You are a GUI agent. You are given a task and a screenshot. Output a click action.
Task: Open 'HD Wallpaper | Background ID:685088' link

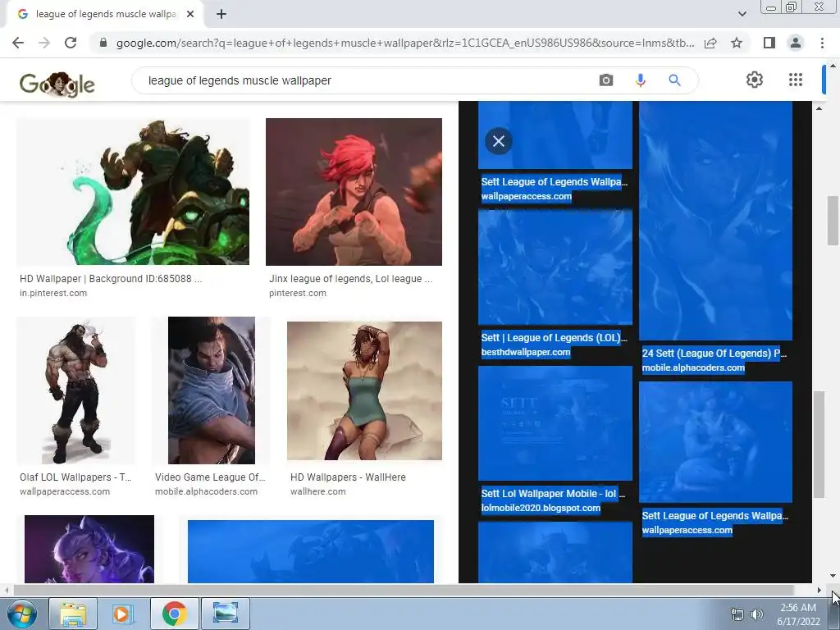[x=111, y=279]
